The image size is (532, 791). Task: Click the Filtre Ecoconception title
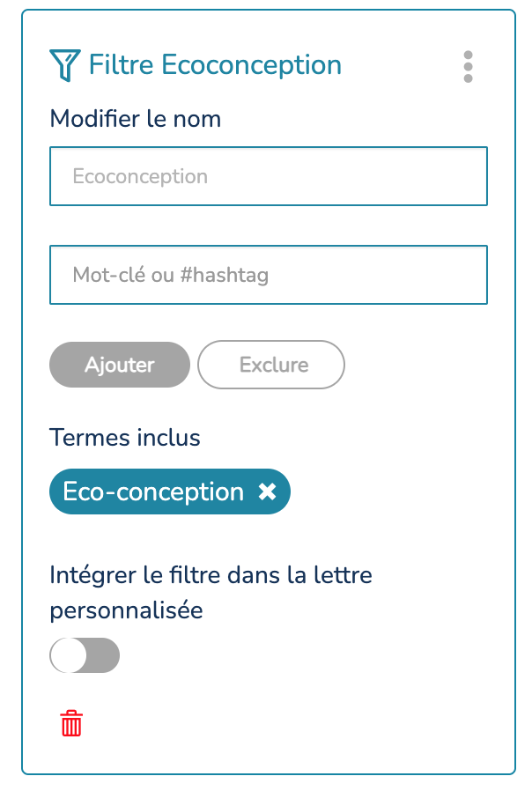click(x=215, y=65)
